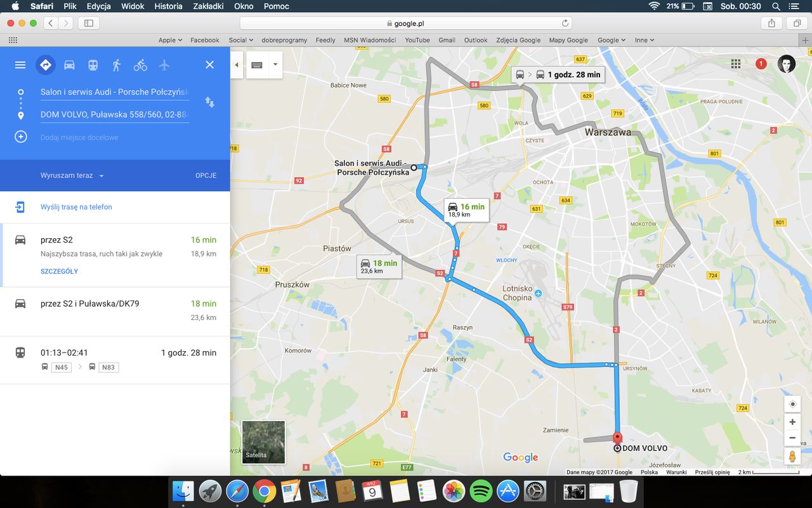Open Google account profile picture
This screenshot has height=508, width=812.
787,63
